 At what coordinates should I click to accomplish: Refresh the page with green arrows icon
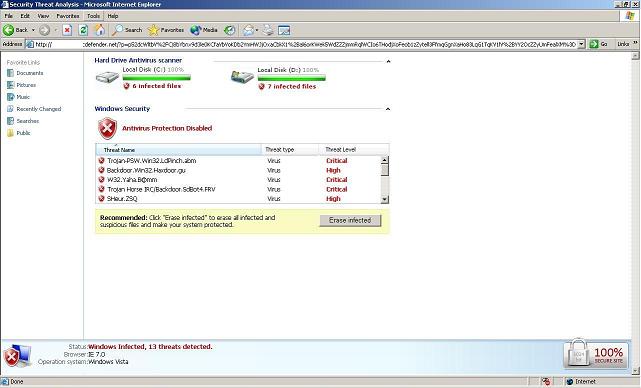coord(83,30)
